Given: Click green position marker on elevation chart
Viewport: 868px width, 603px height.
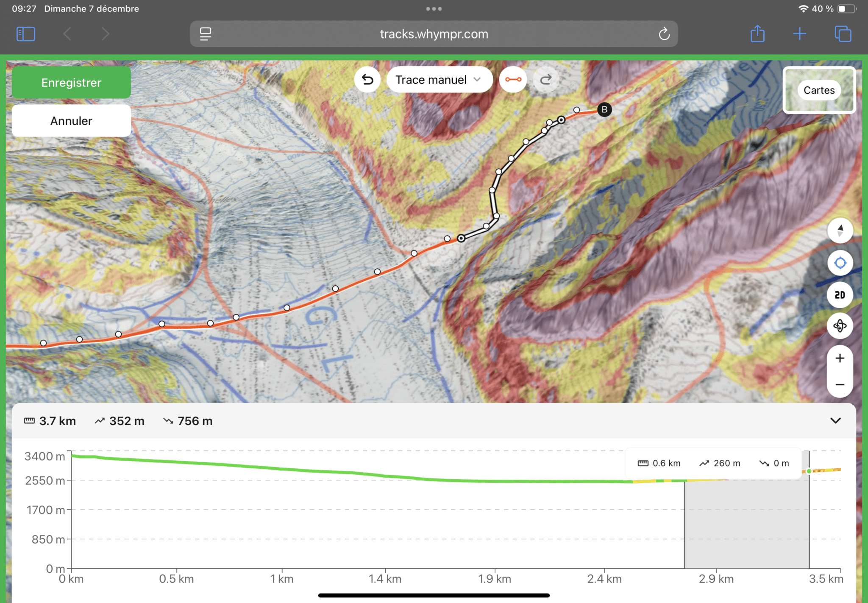Looking at the screenshot, I should tap(809, 471).
